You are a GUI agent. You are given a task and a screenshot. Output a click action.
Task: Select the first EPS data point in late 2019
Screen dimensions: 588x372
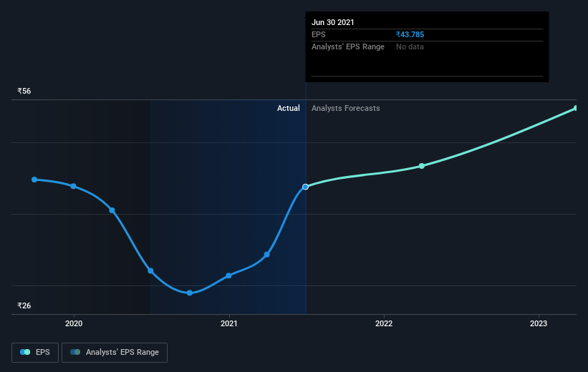coord(34,180)
